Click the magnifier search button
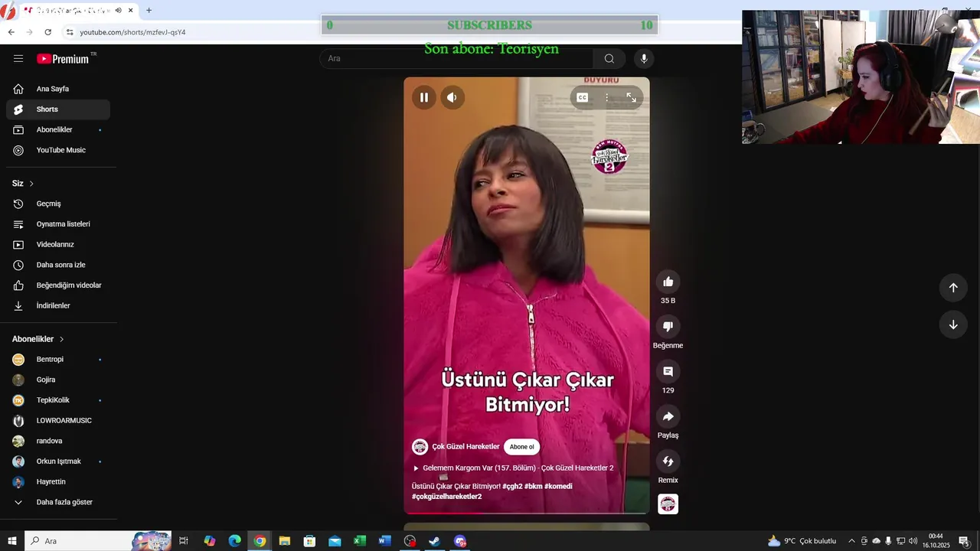The height and width of the screenshot is (551, 980). pyautogui.click(x=609, y=58)
